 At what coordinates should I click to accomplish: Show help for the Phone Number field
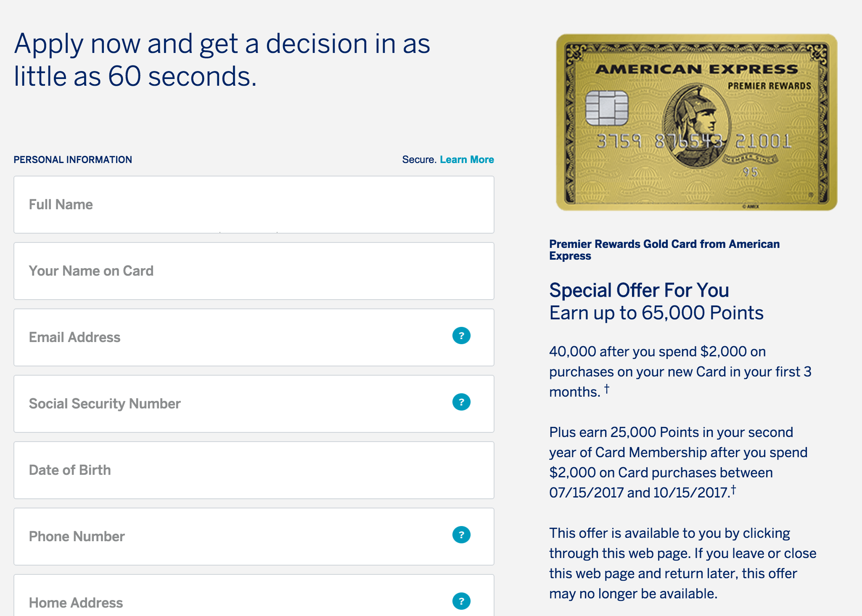[x=461, y=535]
